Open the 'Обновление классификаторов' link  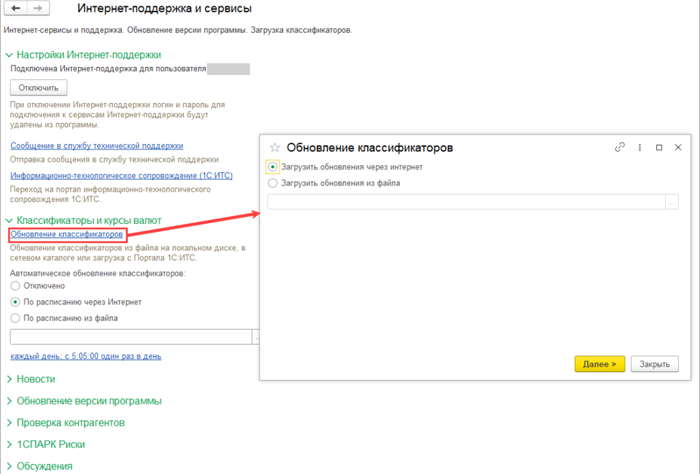pyautogui.click(x=73, y=234)
